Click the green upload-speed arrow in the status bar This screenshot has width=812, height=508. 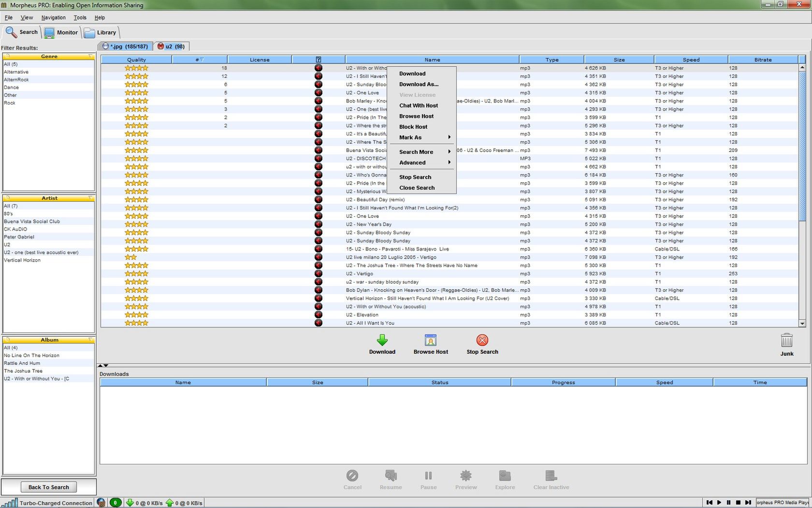tap(169, 503)
